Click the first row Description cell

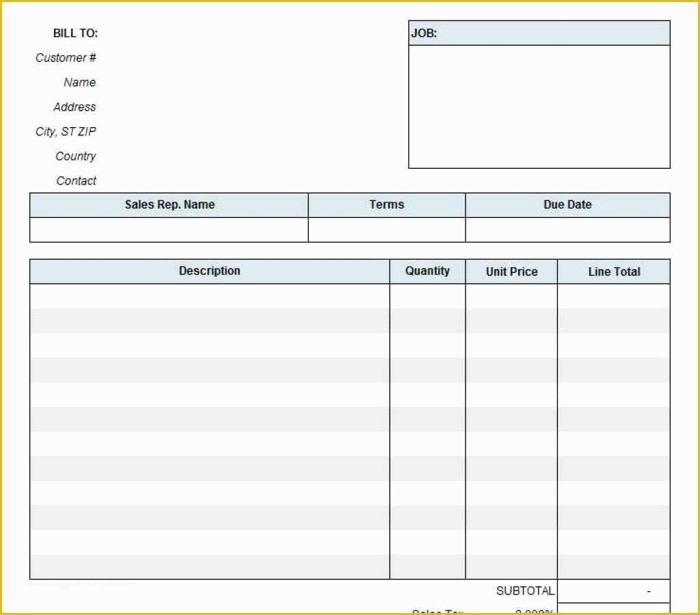[210, 296]
